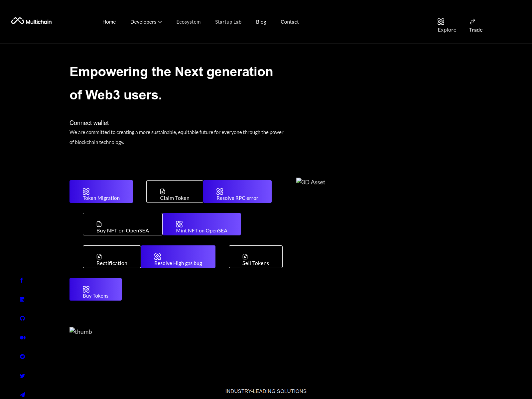532x399 pixels.
Task: Click the document icon on Rectification
Action: (99, 257)
